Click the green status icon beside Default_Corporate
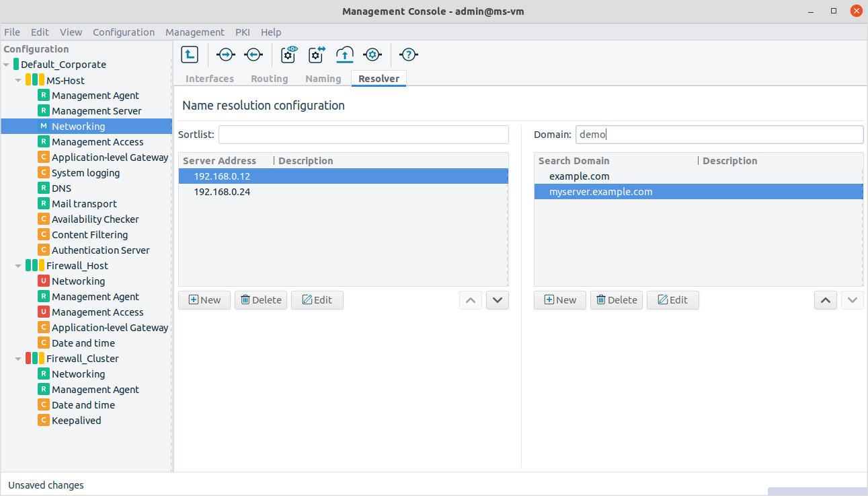Viewport: 868px width, 496px height. click(16, 64)
